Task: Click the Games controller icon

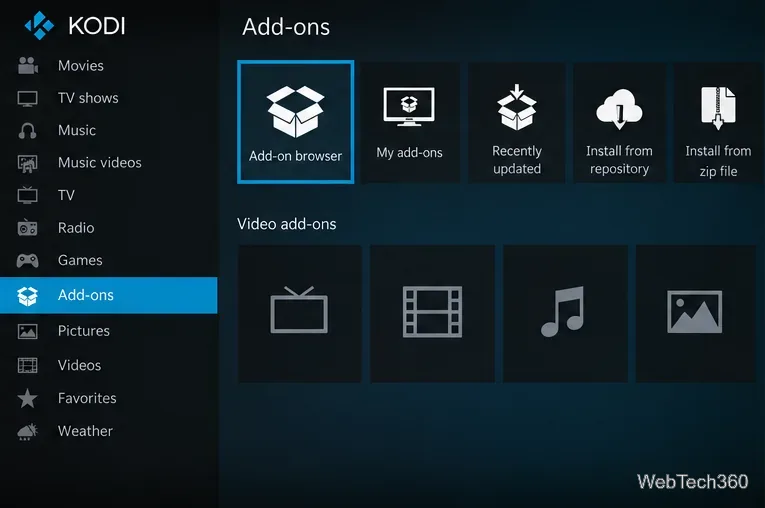Action: [27, 260]
